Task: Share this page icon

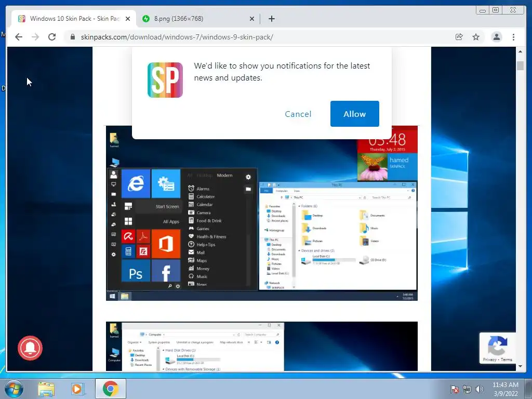Action: (x=459, y=37)
